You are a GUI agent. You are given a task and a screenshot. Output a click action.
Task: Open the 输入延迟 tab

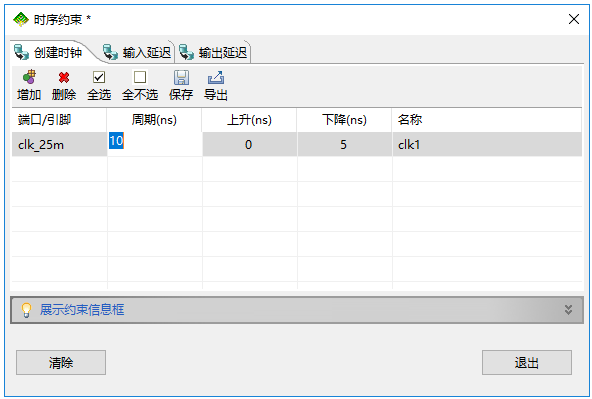137,52
